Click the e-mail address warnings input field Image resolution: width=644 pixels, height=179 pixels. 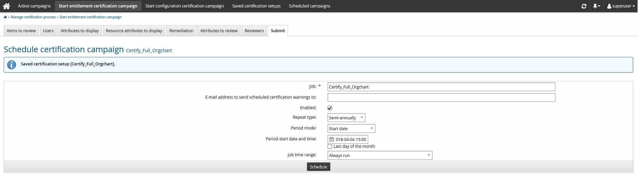(441, 98)
